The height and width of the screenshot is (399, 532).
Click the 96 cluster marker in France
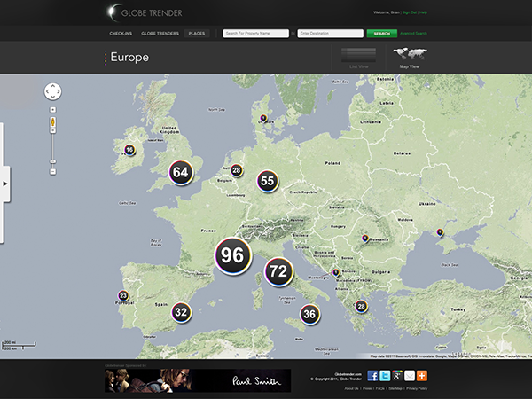(x=233, y=256)
